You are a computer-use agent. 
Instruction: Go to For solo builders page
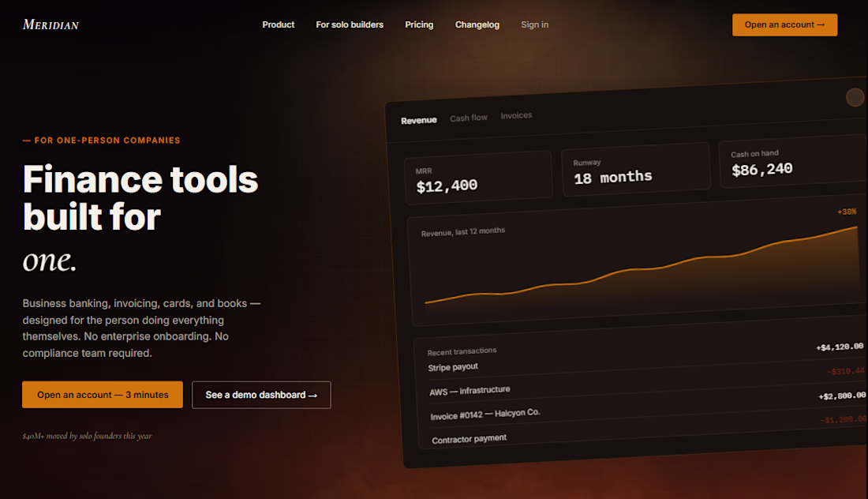(350, 25)
